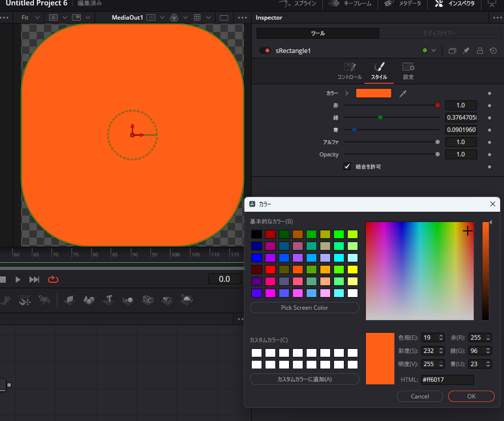The height and width of the screenshot is (421, 504).
Task: Switch to the モディファイアー tab
Action: [440, 33]
